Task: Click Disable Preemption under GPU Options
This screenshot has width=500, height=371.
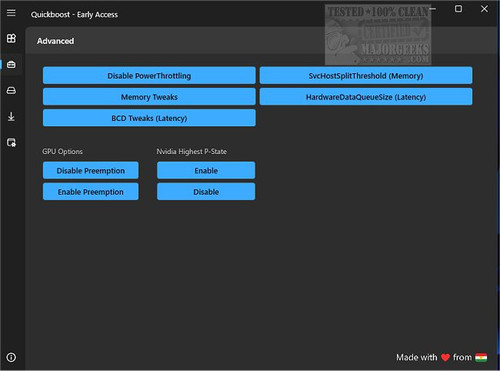Action: click(x=90, y=170)
